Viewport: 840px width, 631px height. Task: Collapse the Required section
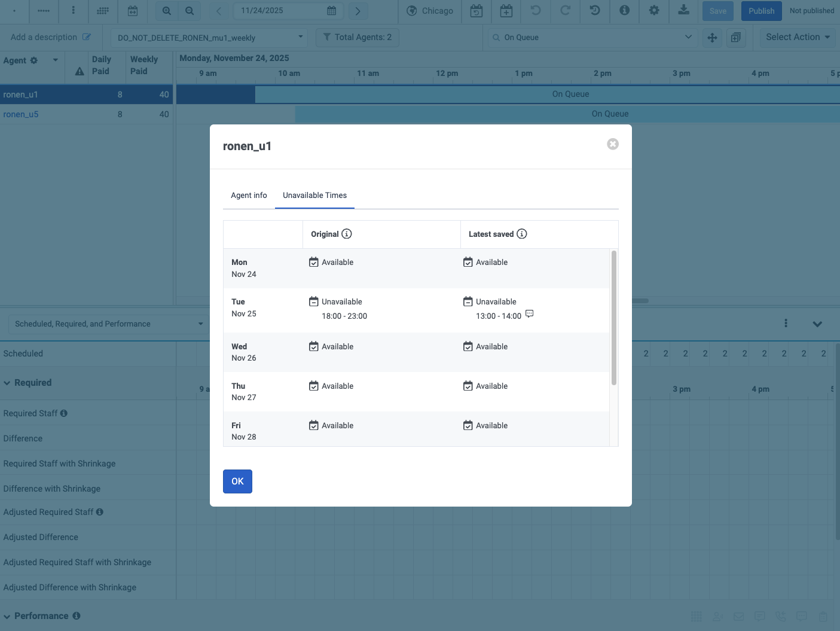coord(7,383)
